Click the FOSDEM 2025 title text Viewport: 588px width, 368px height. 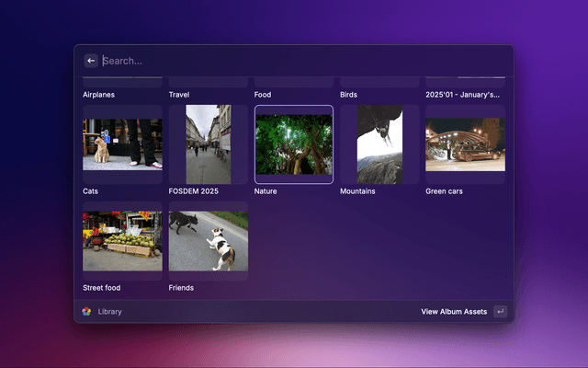coord(193,191)
